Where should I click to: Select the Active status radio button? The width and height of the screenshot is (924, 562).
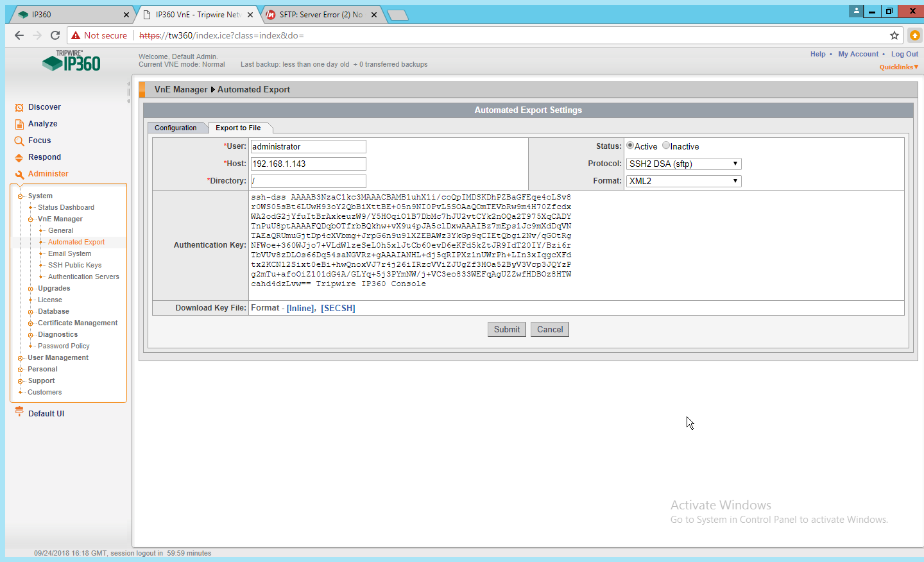pos(630,146)
